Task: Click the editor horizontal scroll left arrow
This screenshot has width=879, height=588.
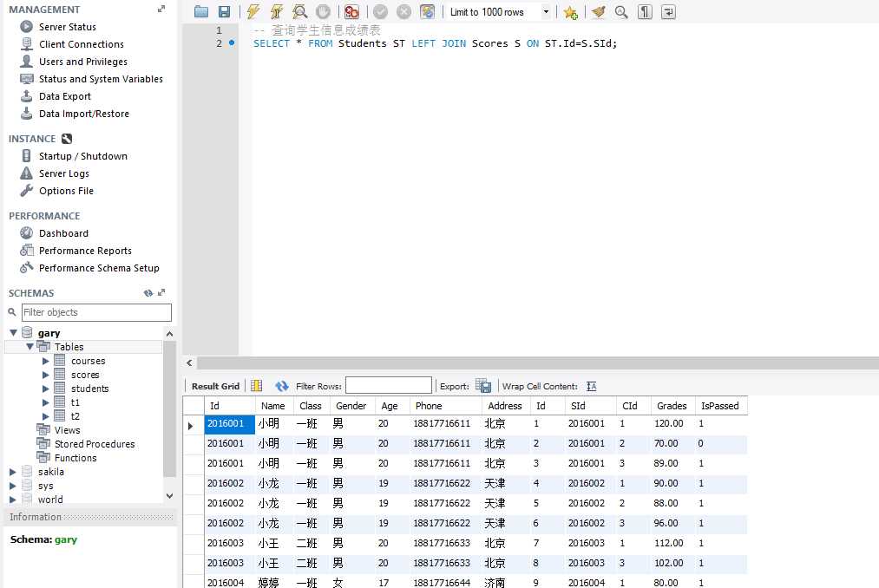Action: pos(189,363)
